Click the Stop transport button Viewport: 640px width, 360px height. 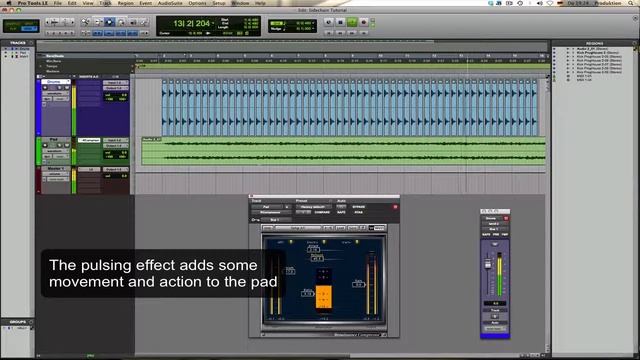(x=340, y=22)
